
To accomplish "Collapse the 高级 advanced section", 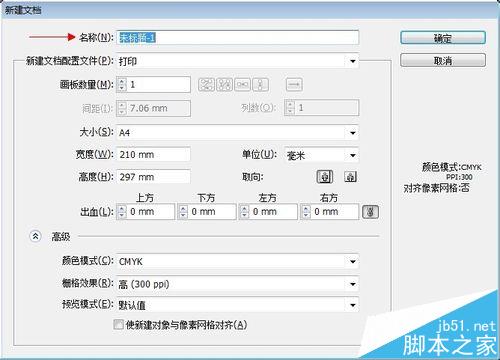I will tap(35, 236).
